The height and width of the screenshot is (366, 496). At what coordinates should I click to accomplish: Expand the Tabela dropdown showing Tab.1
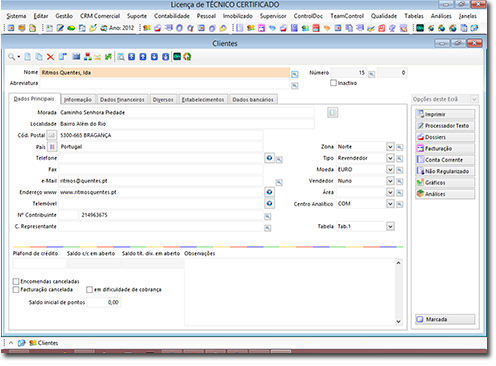(390, 226)
